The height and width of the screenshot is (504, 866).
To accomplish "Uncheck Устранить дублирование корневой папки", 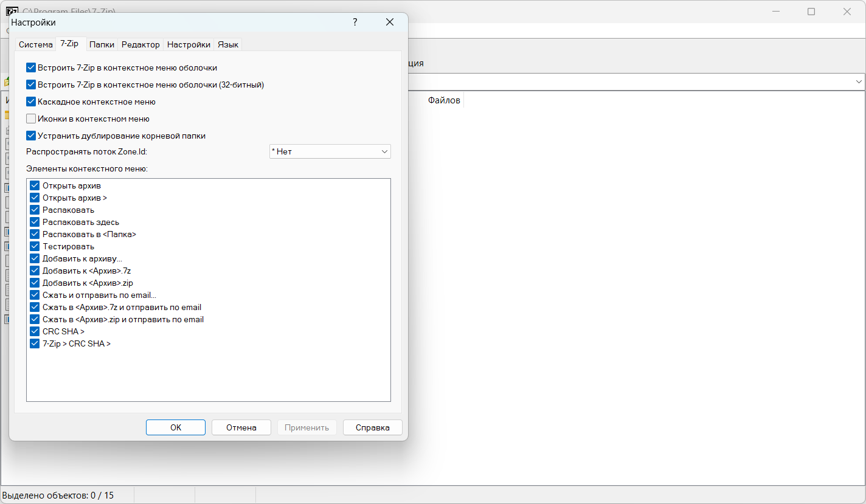I will point(31,136).
